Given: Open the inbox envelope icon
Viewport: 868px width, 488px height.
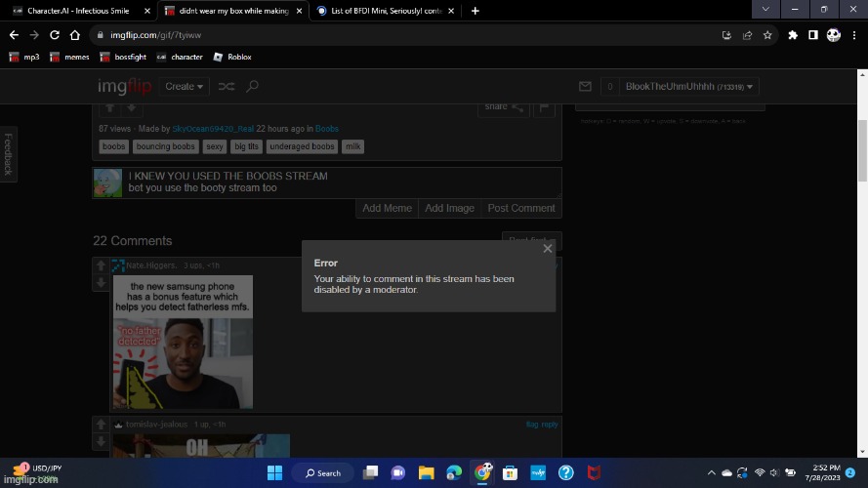Looking at the screenshot, I should (x=585, y=87).
